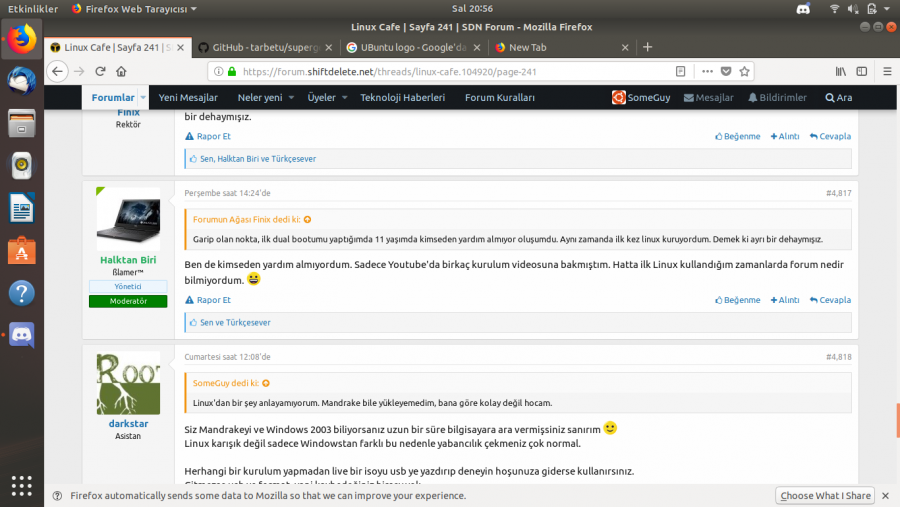Image resolution: width=900 pixels, height=507 pixels.
Task: Reload the current page
Action: (100, 72)
